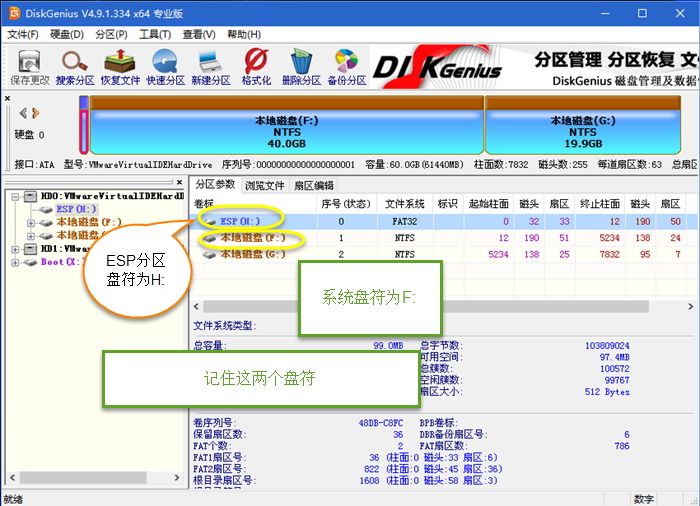Click the ending cylinder value 7832
Image resolution: width=700 pixels, height=506 pixels.
coord(609,254)
